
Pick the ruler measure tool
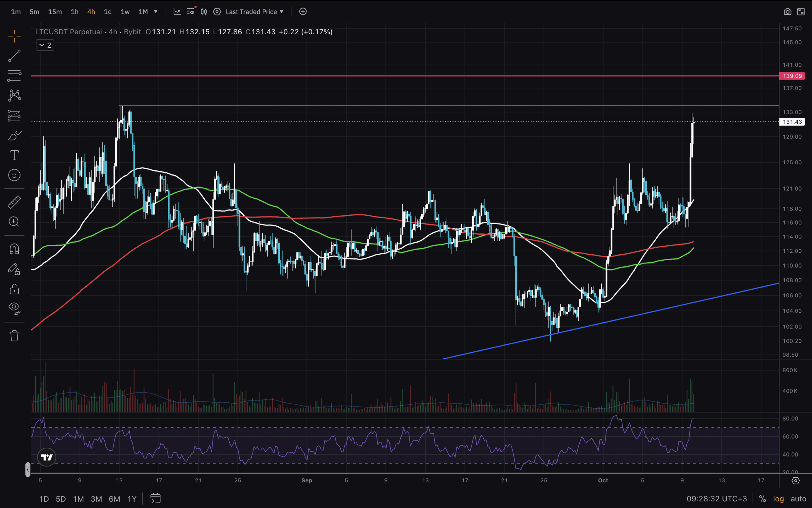(14, 202)
